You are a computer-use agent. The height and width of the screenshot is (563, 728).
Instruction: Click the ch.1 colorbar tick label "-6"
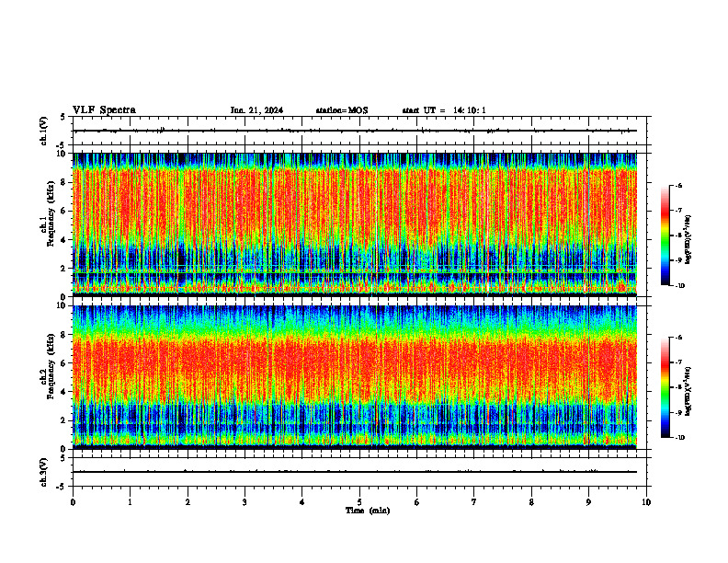pos(678,185)
